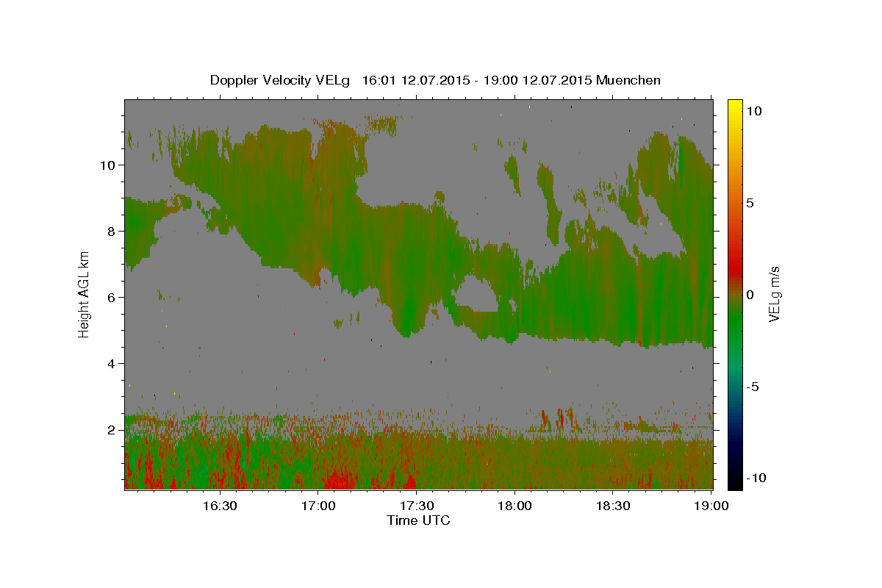882x588 pixels.
Task: Click the 'Muenchen' station name in title
Action: click(x=628, y=80)
